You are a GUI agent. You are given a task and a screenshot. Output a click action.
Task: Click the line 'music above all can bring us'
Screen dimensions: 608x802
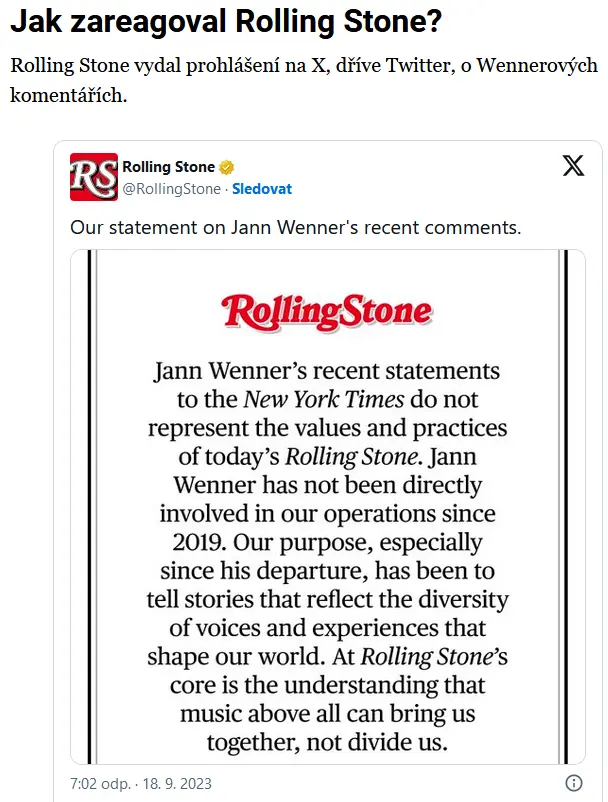pos(327,714)
